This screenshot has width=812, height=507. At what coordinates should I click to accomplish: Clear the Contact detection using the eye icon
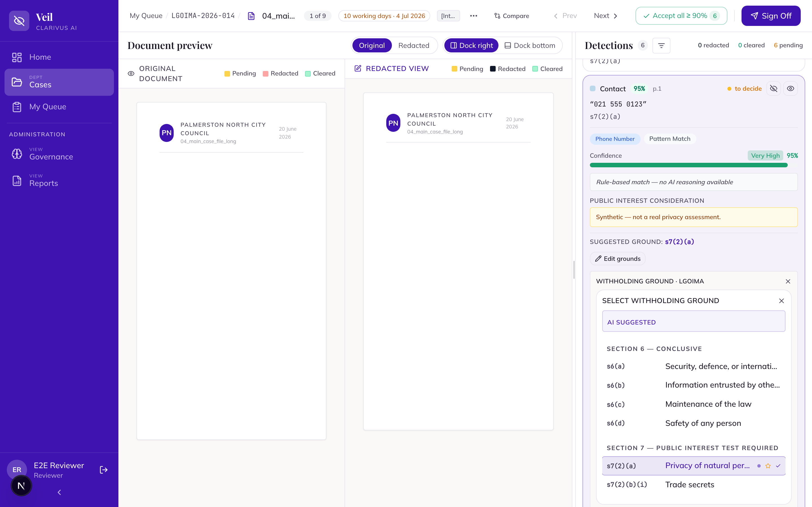[x=791, y=88]
